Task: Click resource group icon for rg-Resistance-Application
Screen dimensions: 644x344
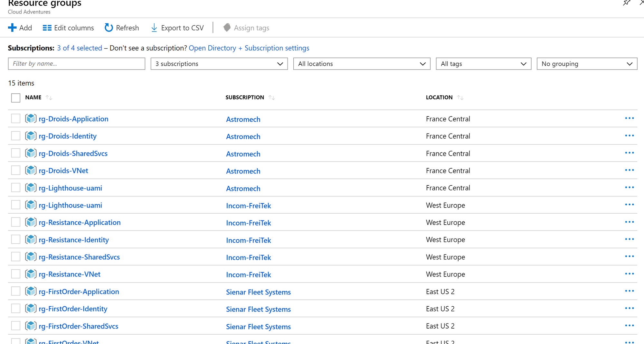Action: (31, 222)
